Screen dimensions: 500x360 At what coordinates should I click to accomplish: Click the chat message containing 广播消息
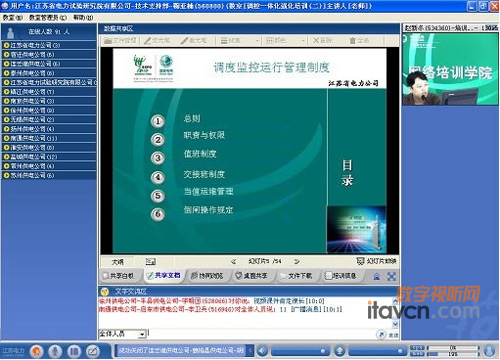[220, 309]
